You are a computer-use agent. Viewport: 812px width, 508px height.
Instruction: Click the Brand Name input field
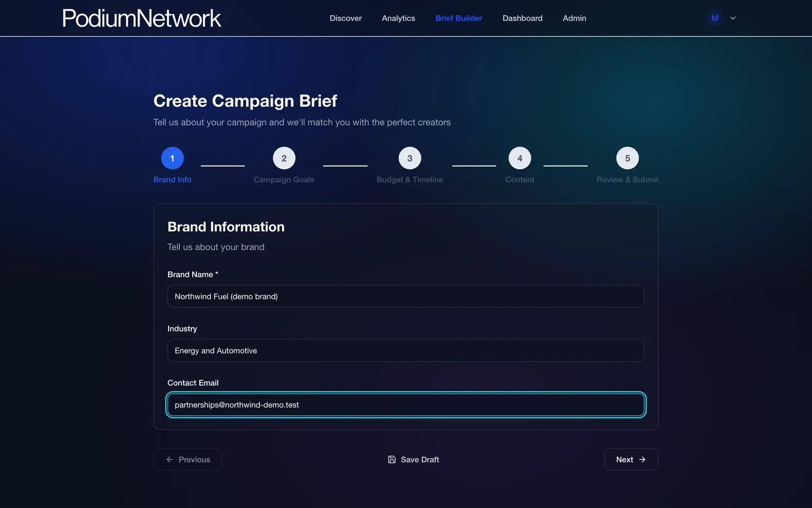(x=406, y=296)
